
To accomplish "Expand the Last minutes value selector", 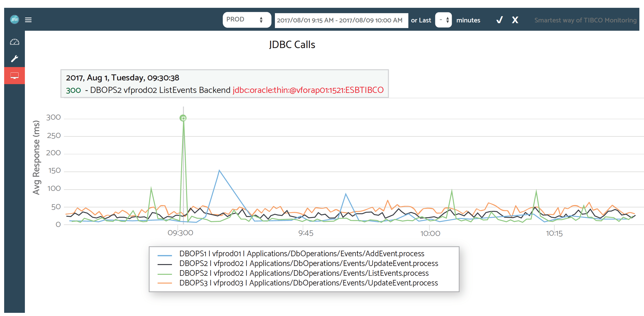I will tap(443, 20).
